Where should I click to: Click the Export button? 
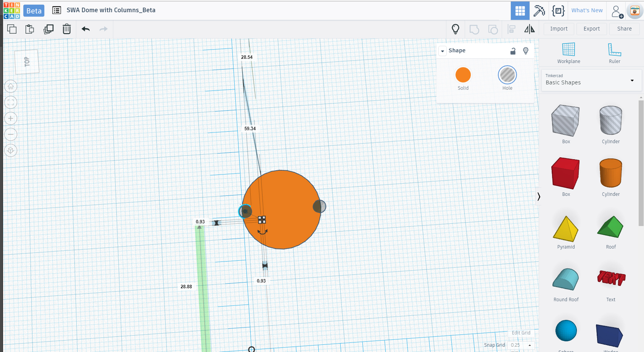point(592,29)
